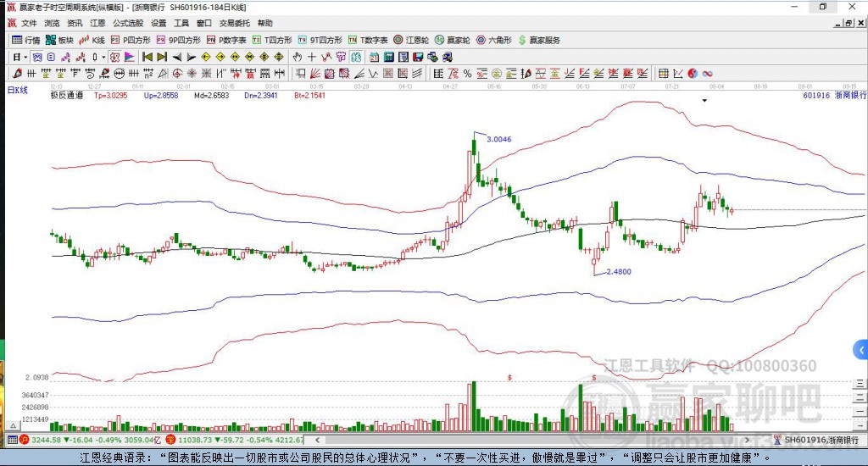Open the calculator icon

[388, 57]
